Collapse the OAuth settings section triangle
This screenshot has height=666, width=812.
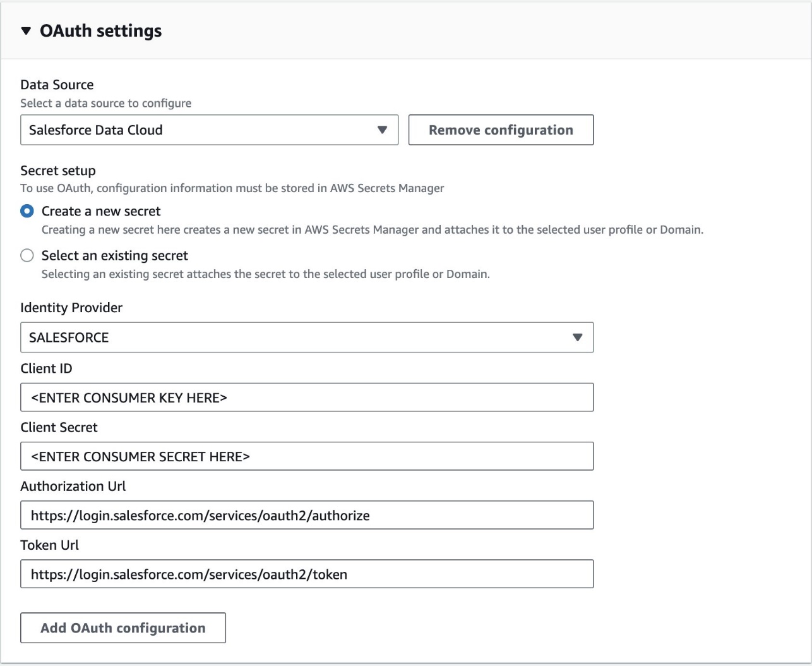click(x=26, y=31)
